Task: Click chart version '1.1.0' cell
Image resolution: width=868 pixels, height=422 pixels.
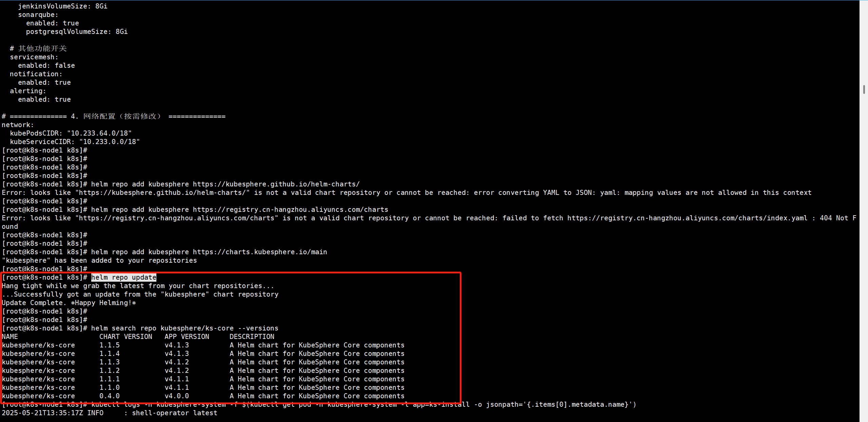Action: [110, 387]
